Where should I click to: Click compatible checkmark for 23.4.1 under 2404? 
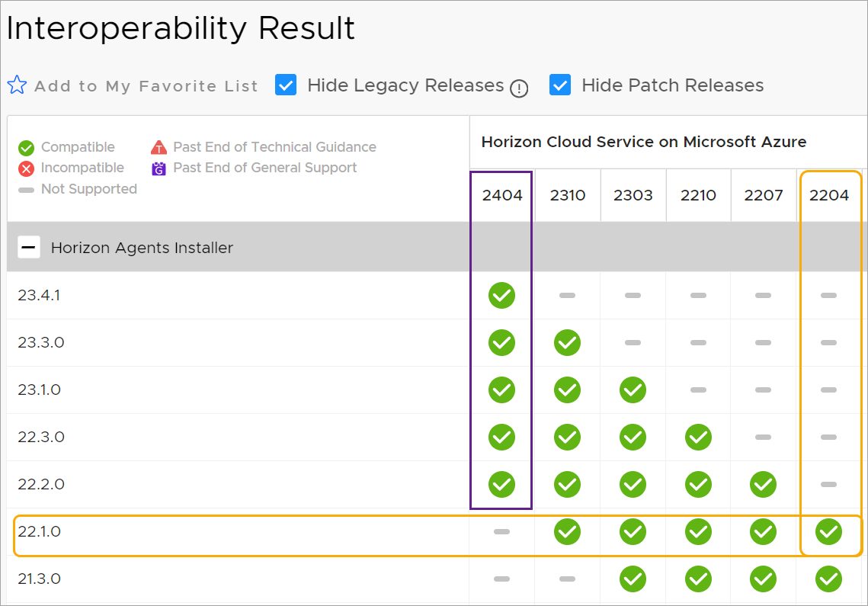pyautogui.click(x=501, y=295)
